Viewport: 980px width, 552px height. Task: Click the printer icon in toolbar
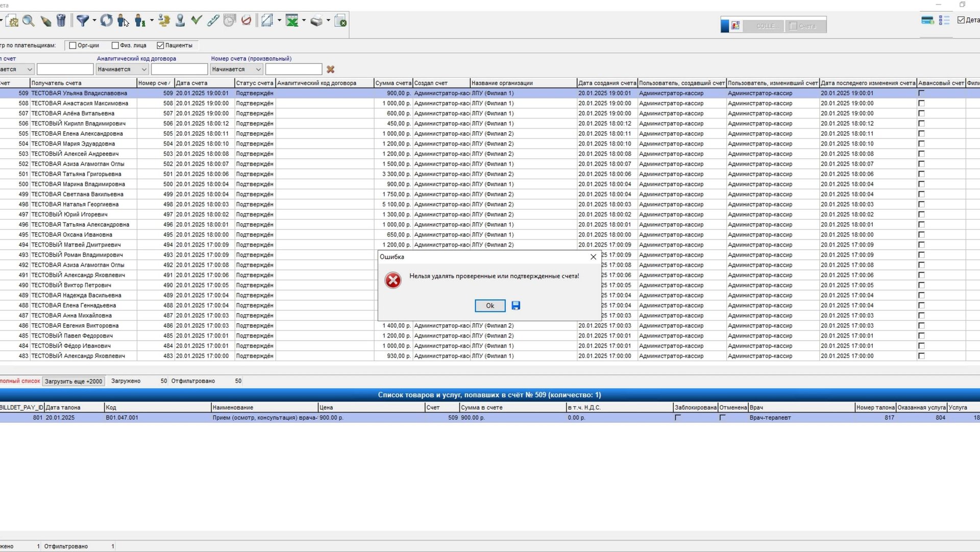[316, 21]
